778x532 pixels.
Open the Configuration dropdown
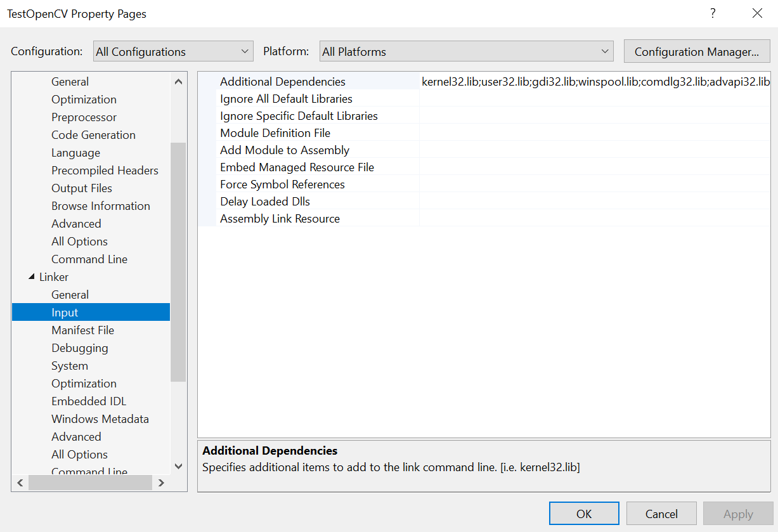(244, 51)
